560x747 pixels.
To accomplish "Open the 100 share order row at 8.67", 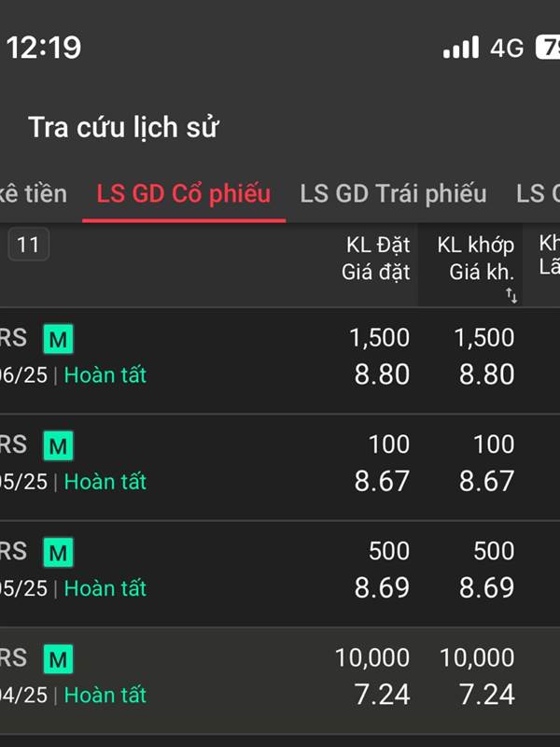I will pos(280,468).
